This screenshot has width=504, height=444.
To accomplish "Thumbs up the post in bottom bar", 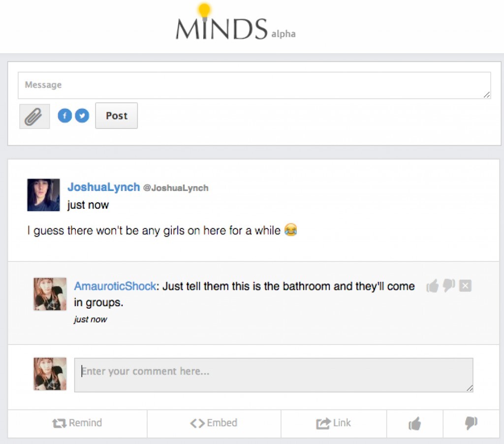I will pos(414,423).
